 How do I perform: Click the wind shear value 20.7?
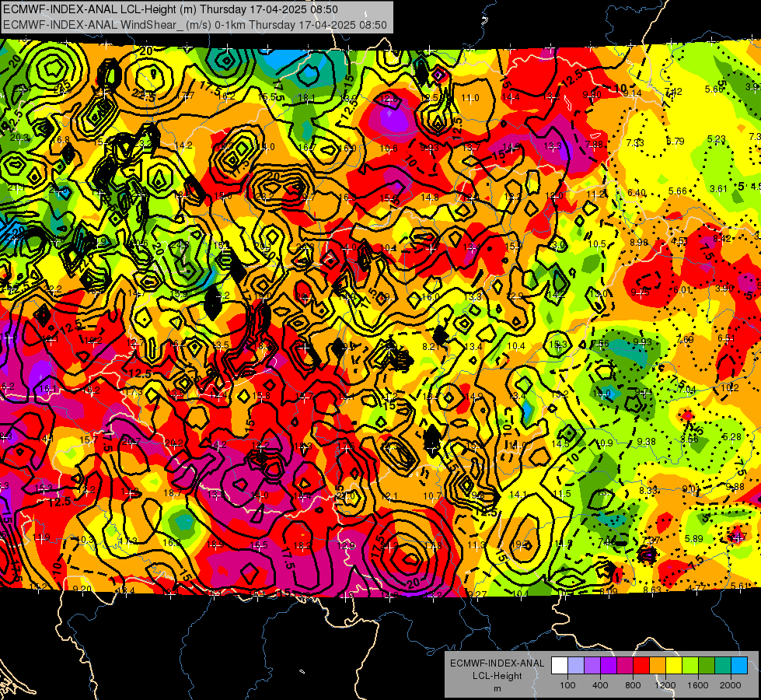(131, 442)
